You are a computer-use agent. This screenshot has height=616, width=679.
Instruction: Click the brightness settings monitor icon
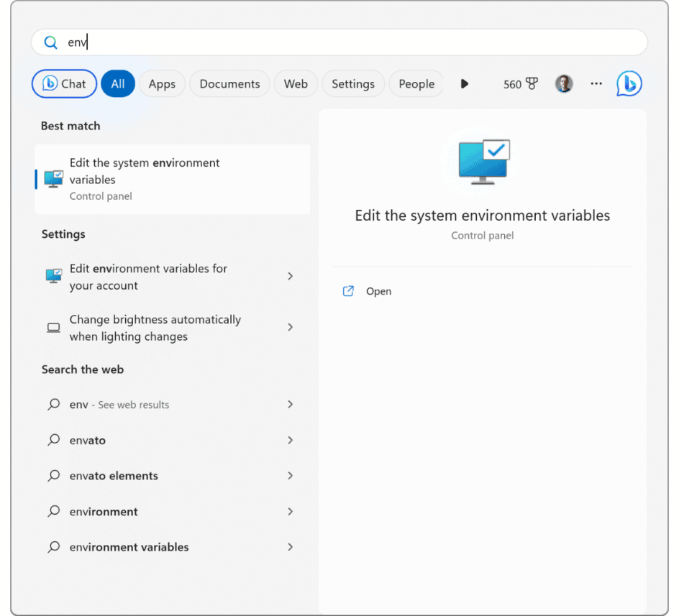pos(53,327)
